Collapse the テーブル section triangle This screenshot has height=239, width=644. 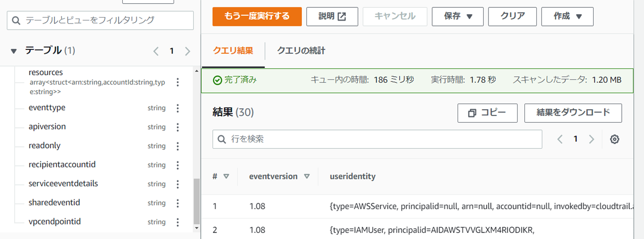point(13,51)
